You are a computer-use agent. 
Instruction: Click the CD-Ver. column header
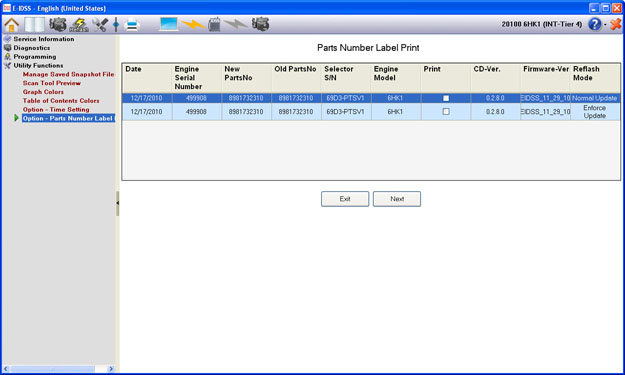[496, 78]
